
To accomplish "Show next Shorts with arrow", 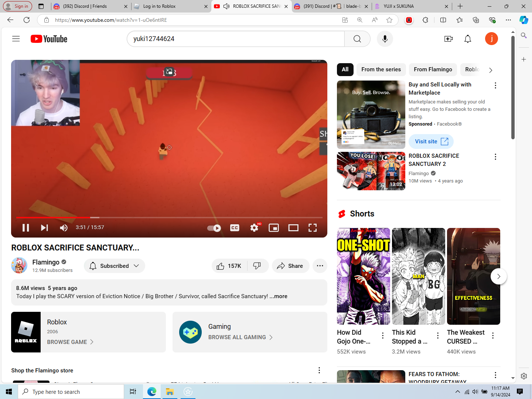I will pyautogui.click(x=498, y=276).
